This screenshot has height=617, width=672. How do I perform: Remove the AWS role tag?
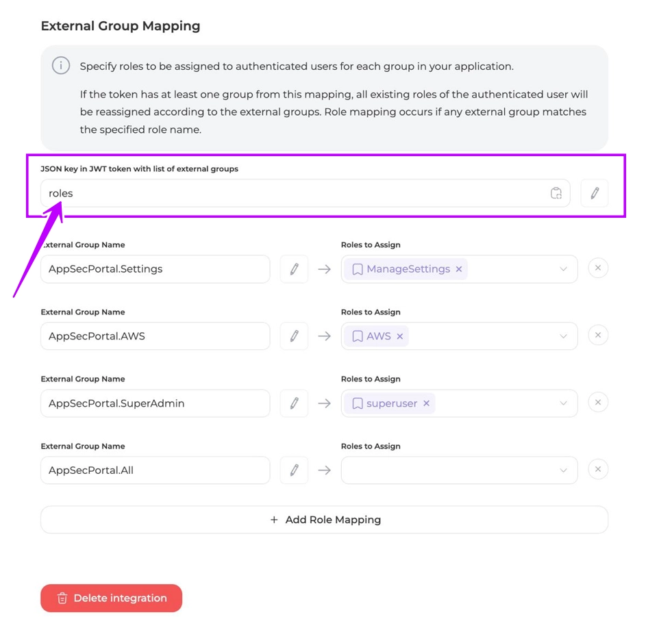400,336
